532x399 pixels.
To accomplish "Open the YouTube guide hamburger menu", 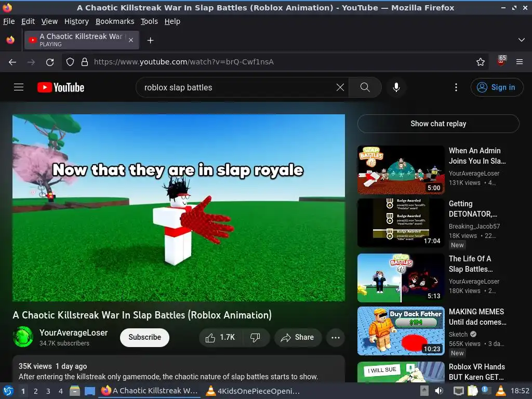I will coord(19,87).
